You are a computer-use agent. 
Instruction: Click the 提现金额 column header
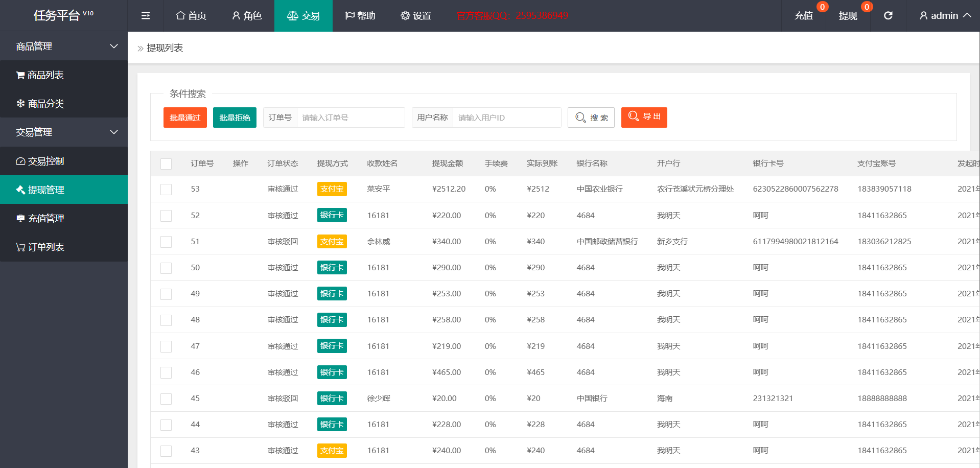(448, 163)
